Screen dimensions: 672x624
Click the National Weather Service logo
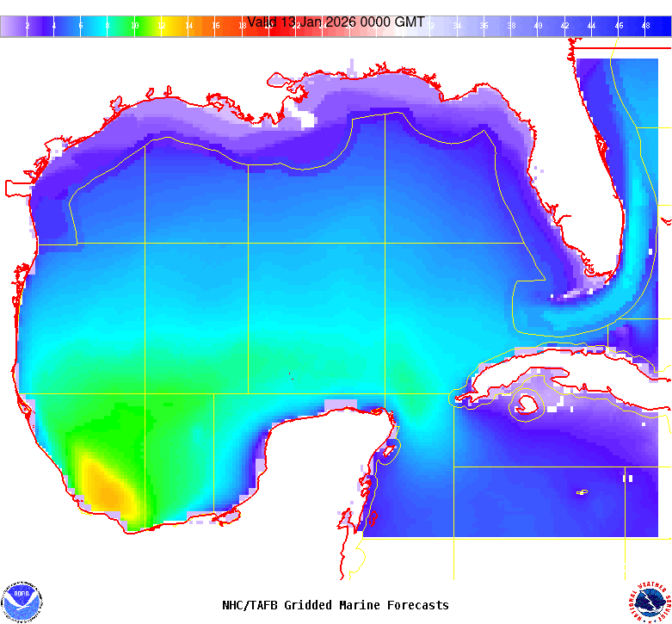click(650, 601)
